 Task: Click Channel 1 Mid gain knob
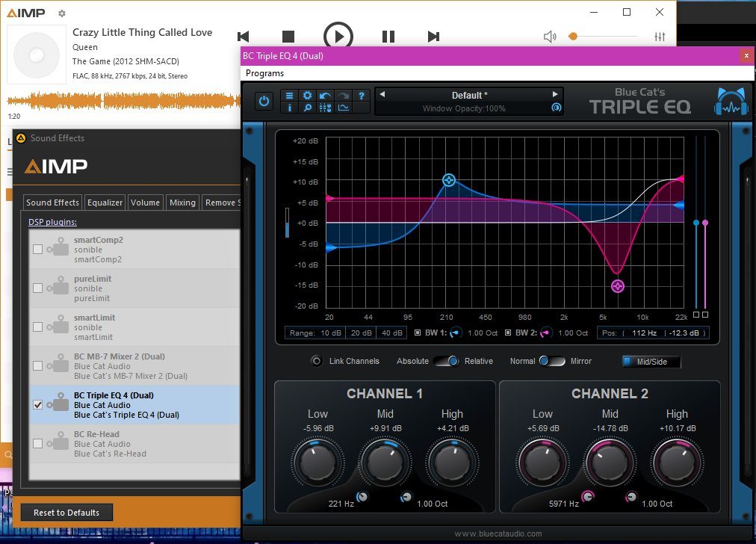pyautogui.click(x=385, y=462)
